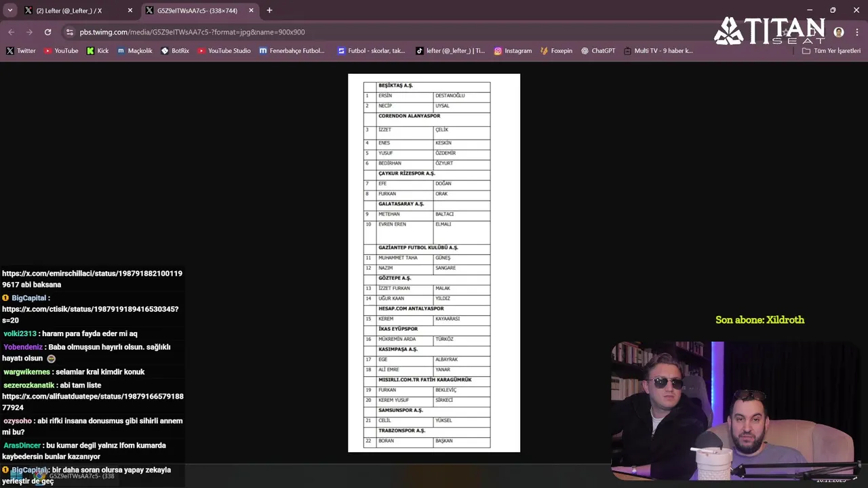Click the GALATASARAY A.Ş. heading
Viewport: 868px width, 488px height.
tap(401, 204)
